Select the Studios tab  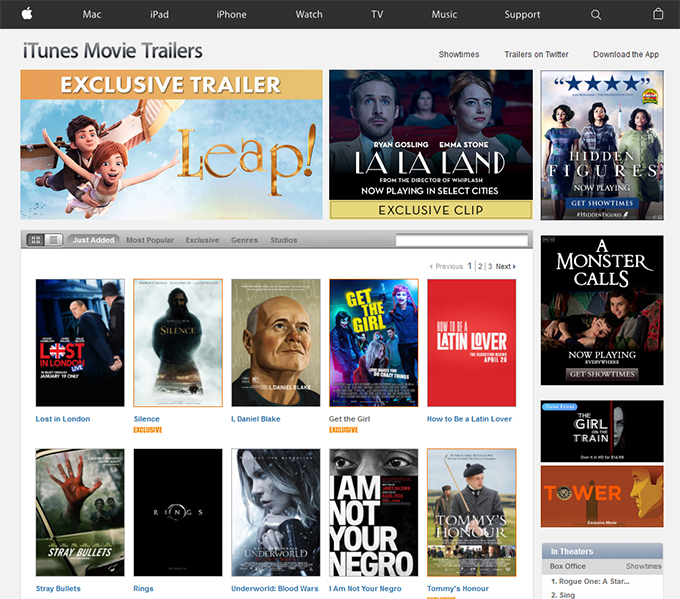[284, 240]
